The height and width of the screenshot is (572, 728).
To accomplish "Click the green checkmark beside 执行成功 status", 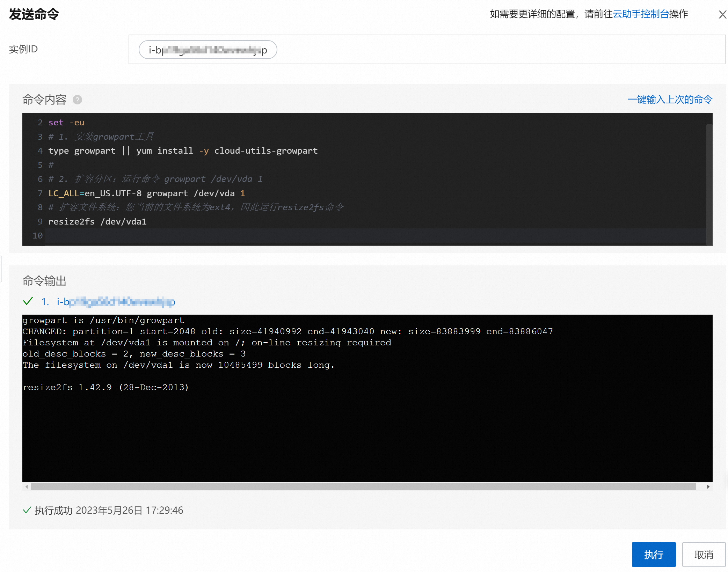I will pyautogui.click(x=27, y=510).
